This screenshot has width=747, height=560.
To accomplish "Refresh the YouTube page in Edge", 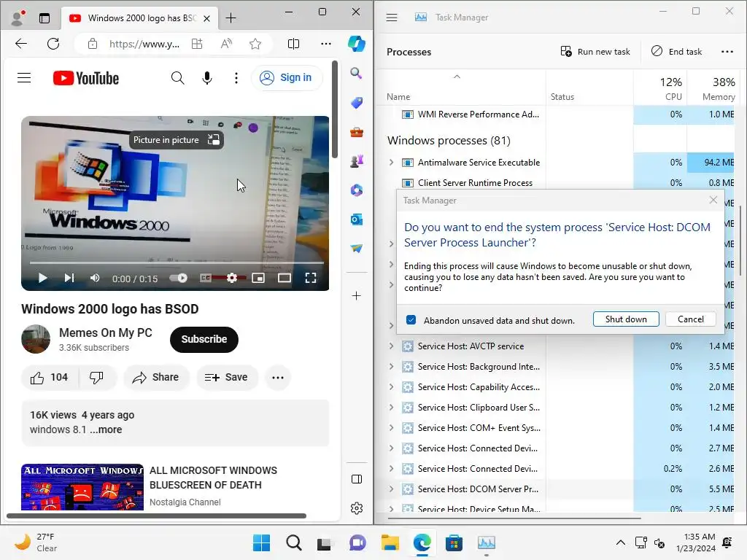I will coord(53,44).
